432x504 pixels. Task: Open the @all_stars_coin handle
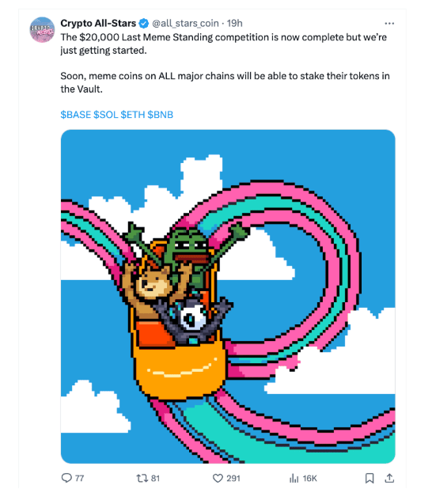185,24
